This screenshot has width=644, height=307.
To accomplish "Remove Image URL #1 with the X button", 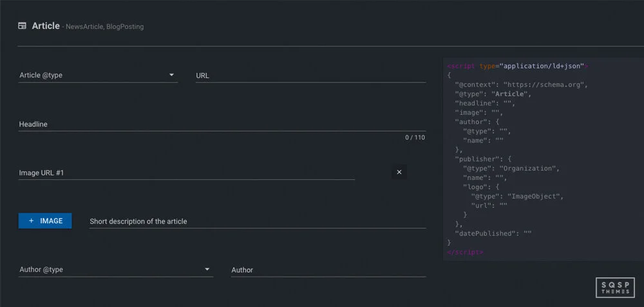I will coord(399,172).
